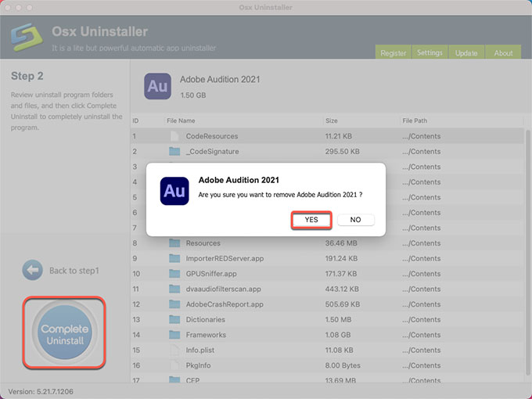Click the file list vertical scrollbar
This screenshot has width=532, height=399.
(x=527, y=254)
